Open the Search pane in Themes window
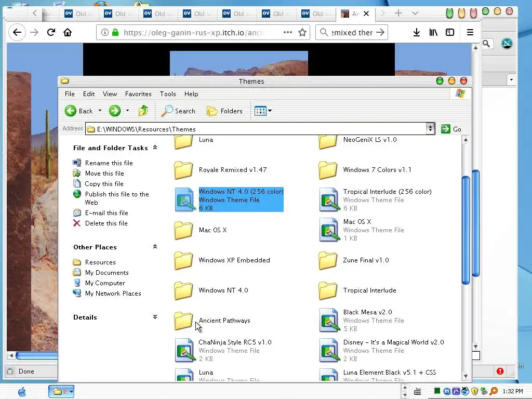The width and height of the screenshot is (532, 399). tap(178, 111)
